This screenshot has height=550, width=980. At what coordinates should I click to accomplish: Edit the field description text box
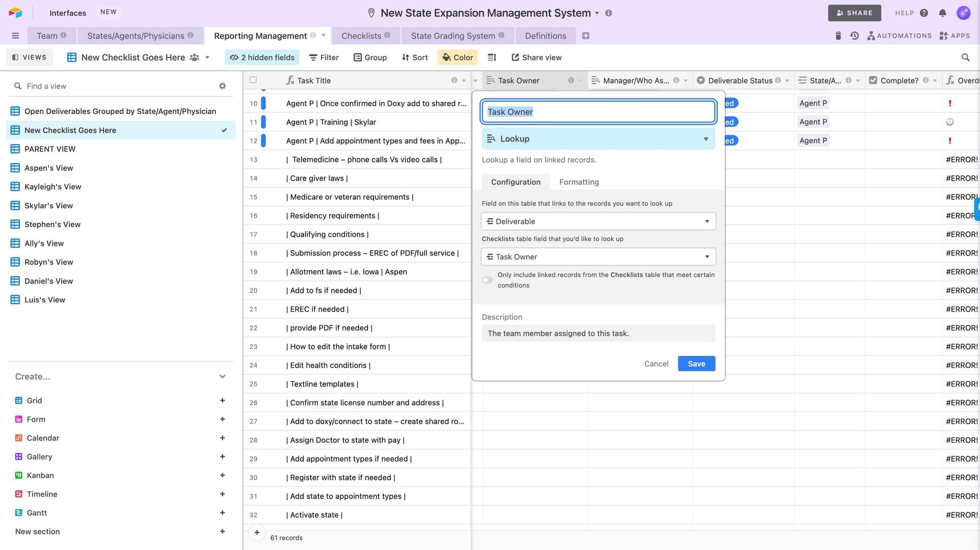[598, 333]
